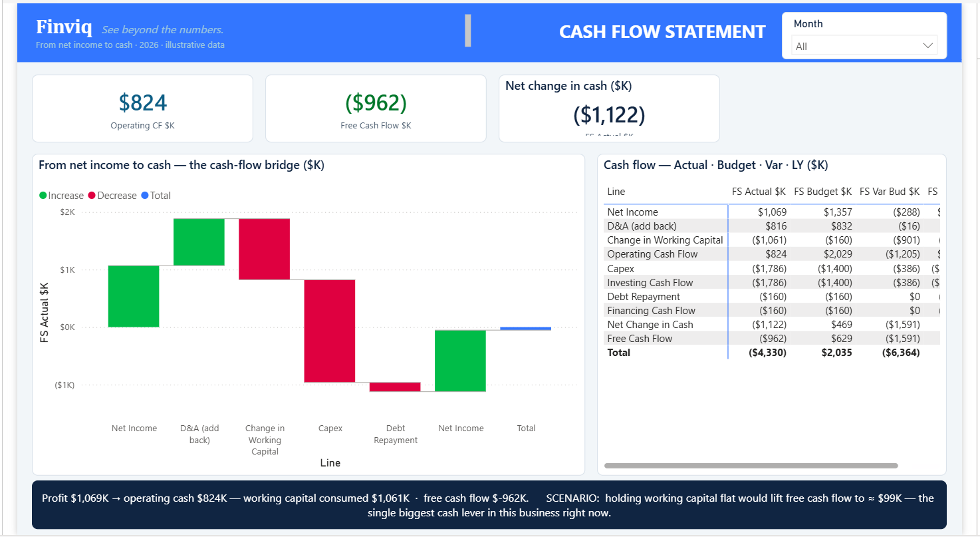Viewport: 980px width, 537px height.
Task: Click the scenario narrative banner at bottom
Action: [489, 505]
